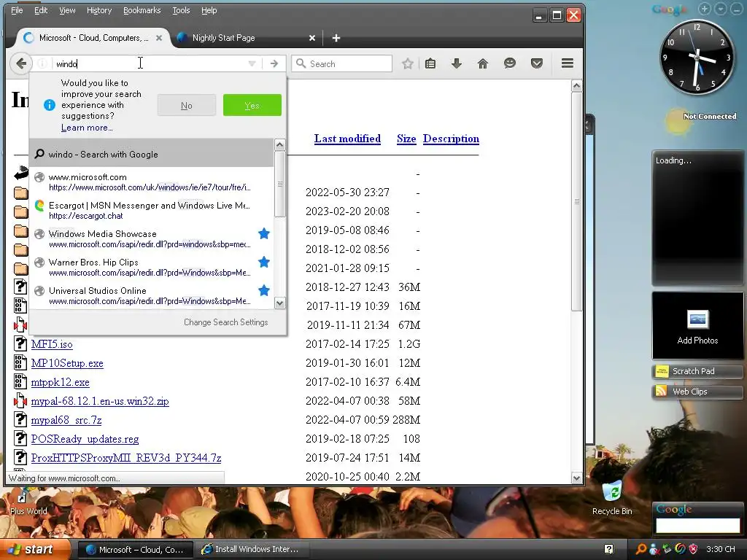Select the Escargot MSN Messenger suggestion
Viewport: 747px width, 560px height.
[152, 211]
